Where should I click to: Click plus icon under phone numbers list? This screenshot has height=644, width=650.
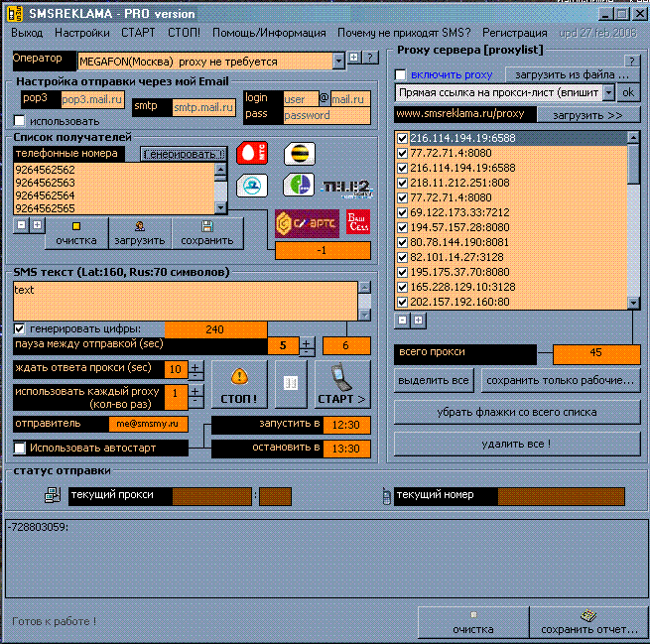click(x=37, y=225)
